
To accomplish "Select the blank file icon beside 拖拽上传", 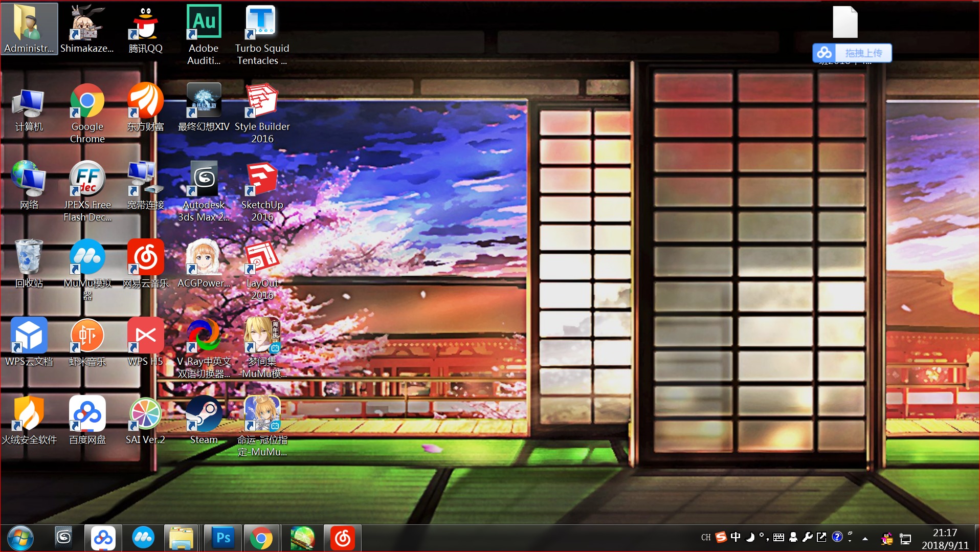I will click(845, 22).
